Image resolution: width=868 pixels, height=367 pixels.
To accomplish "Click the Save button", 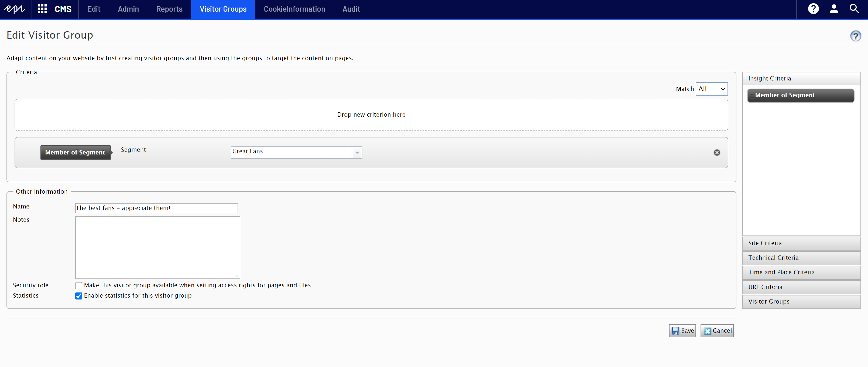I will [x=682, y=331].
